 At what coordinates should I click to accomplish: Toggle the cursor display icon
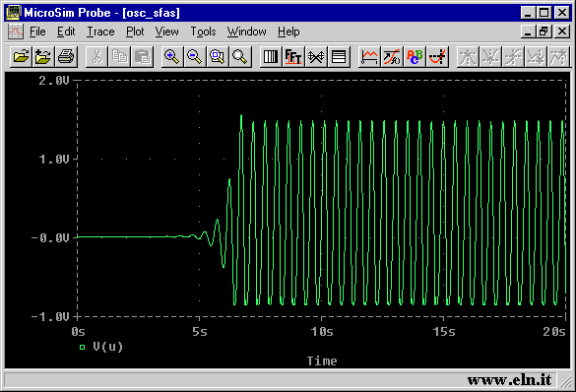pos(437,57)
